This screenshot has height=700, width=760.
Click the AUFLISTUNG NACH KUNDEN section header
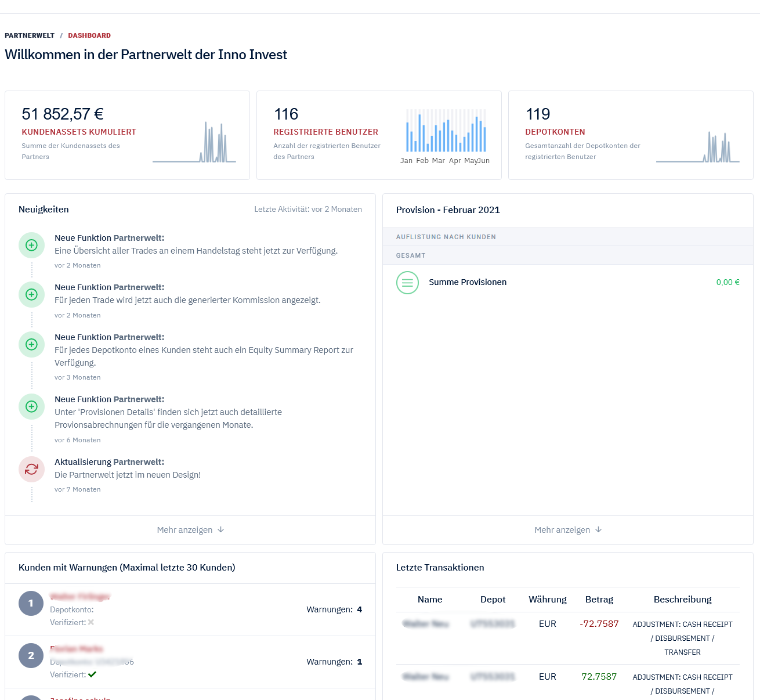446,237
